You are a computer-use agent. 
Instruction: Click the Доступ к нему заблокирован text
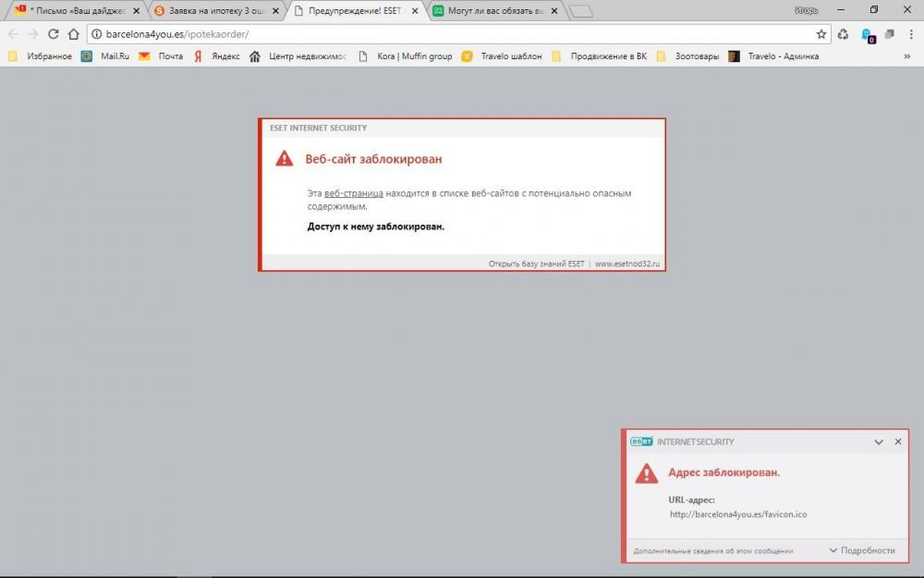click(376, 227)
